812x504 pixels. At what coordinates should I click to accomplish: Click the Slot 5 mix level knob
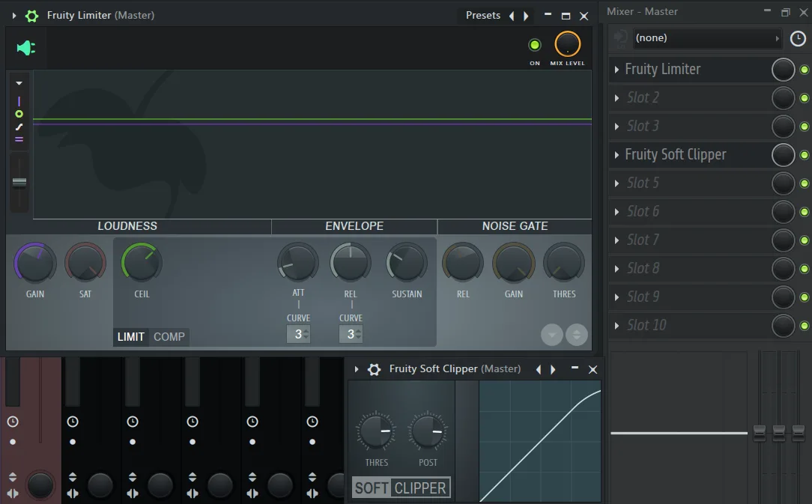(x=783, y=183)
